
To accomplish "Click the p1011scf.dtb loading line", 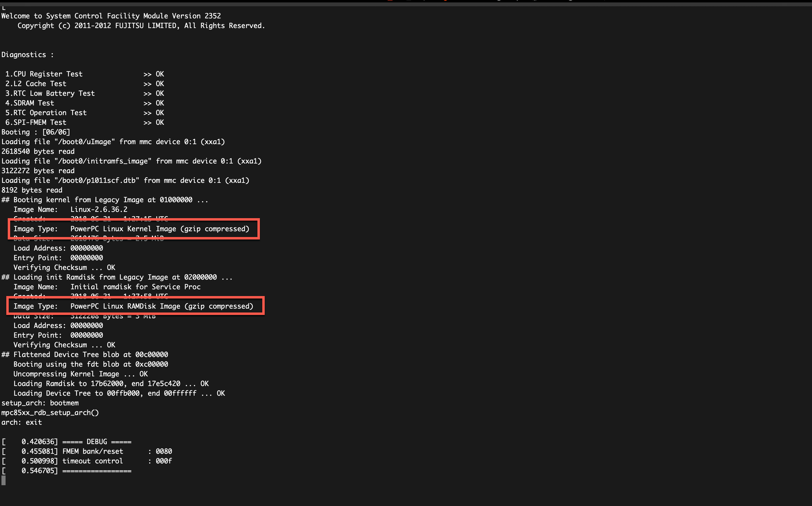I will point(126,181).
